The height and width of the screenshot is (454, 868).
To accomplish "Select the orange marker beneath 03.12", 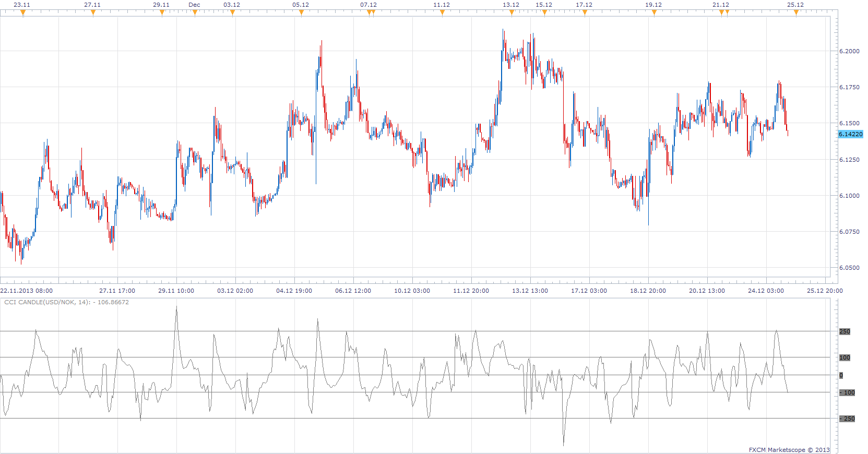I will [232, 13].
